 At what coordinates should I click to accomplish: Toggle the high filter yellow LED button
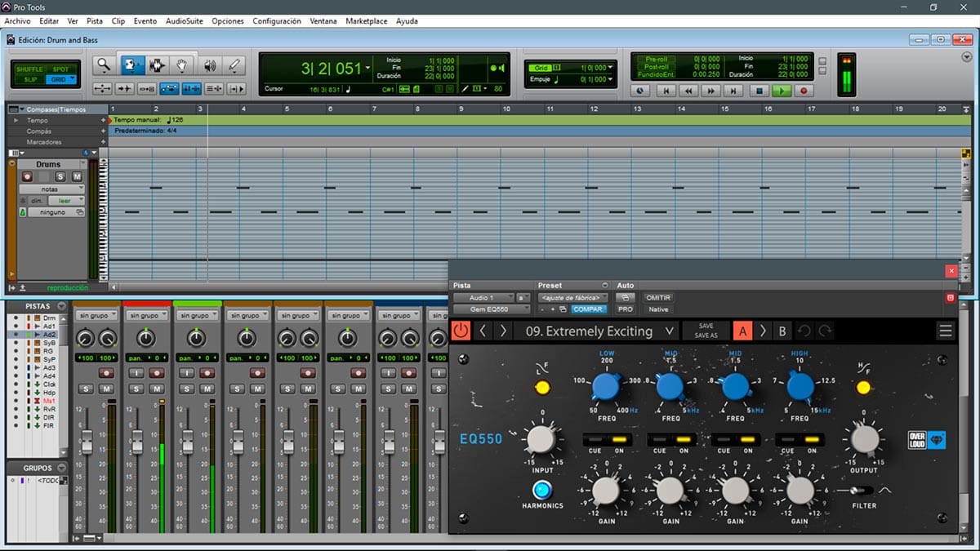pyautogui.click(x=863, y=387)
